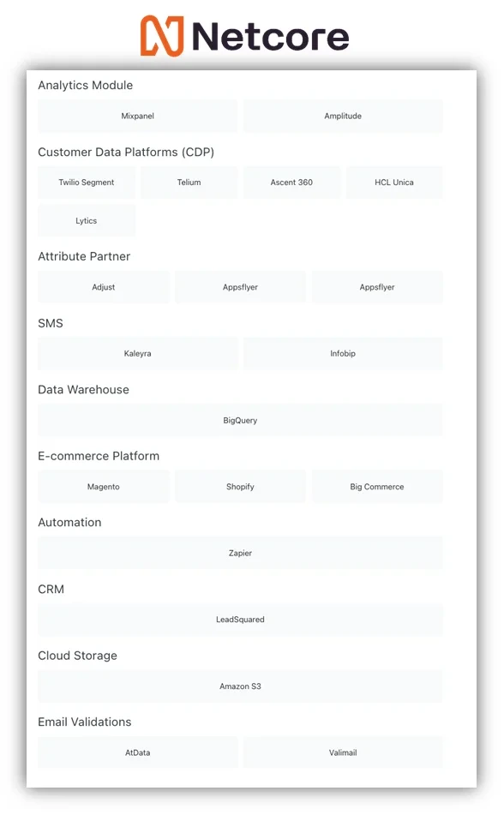Select the AtData email validation tile
The height and width of the screenshot is (815, 504).
137,752
